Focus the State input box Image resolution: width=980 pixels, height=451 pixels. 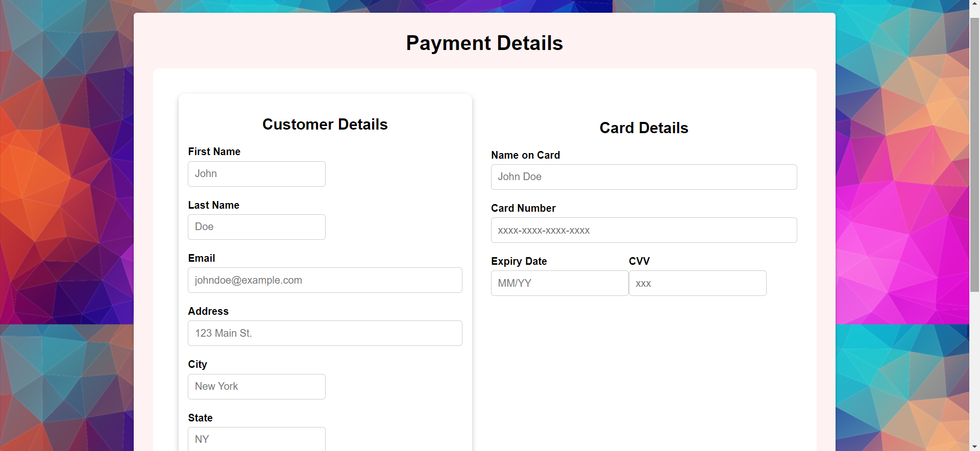pyautogui.click(x=256, y=439)
